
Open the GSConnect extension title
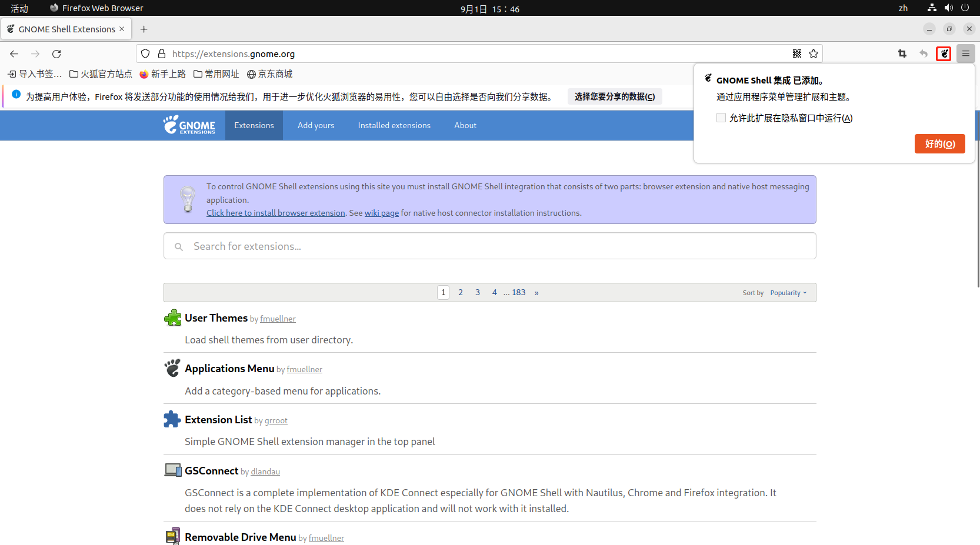(211, 470)
